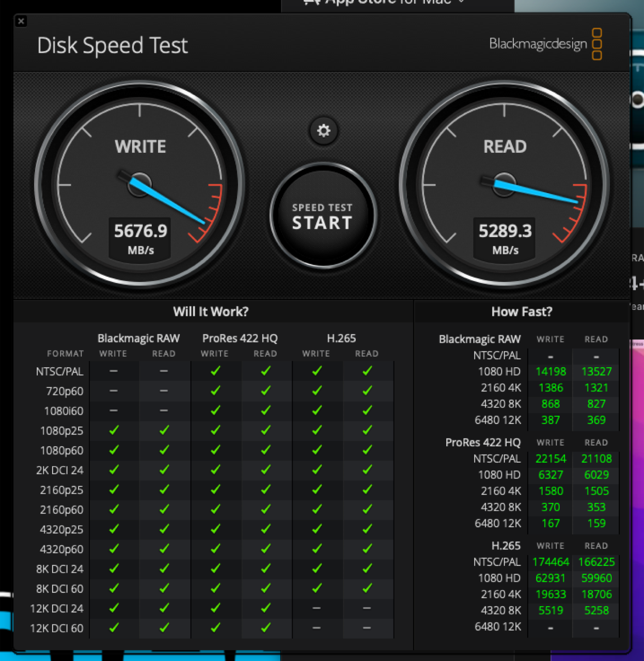The width and height of the screenshot is (644, 661).
Task: Select Blackmagic RAW 2160 4K write value 1386
Action: [551, 387]
